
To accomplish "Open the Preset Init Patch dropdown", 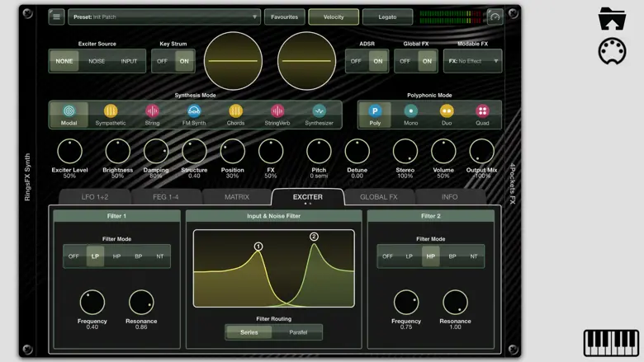I will pyautogui.click(x=164, y=16).
